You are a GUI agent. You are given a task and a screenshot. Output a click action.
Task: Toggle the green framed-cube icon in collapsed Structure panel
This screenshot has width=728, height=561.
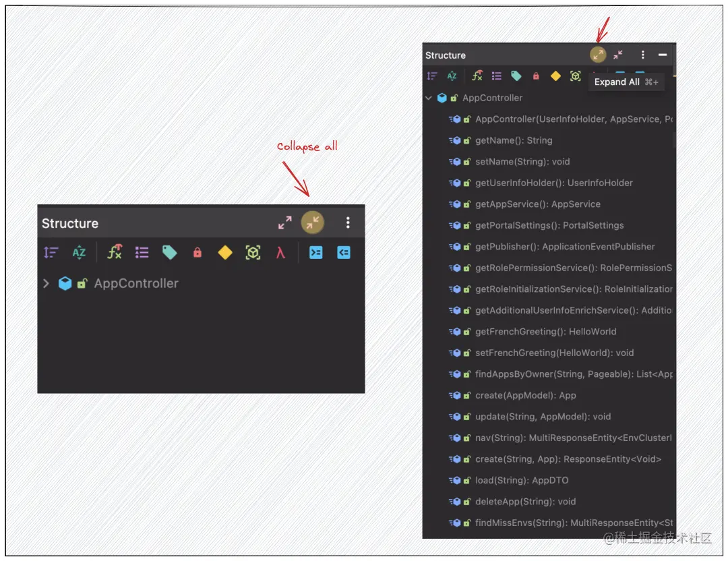pyautogui.click(x=253, y=253)
